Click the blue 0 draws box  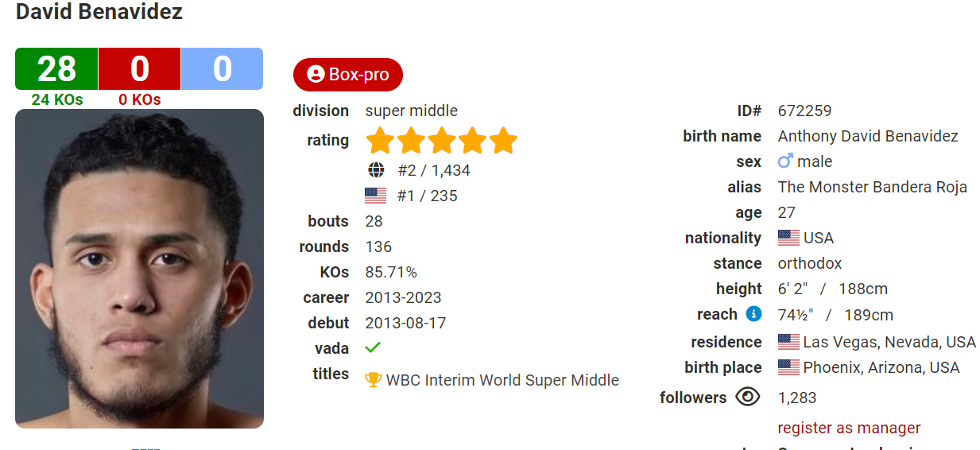(x=222, y=68)
